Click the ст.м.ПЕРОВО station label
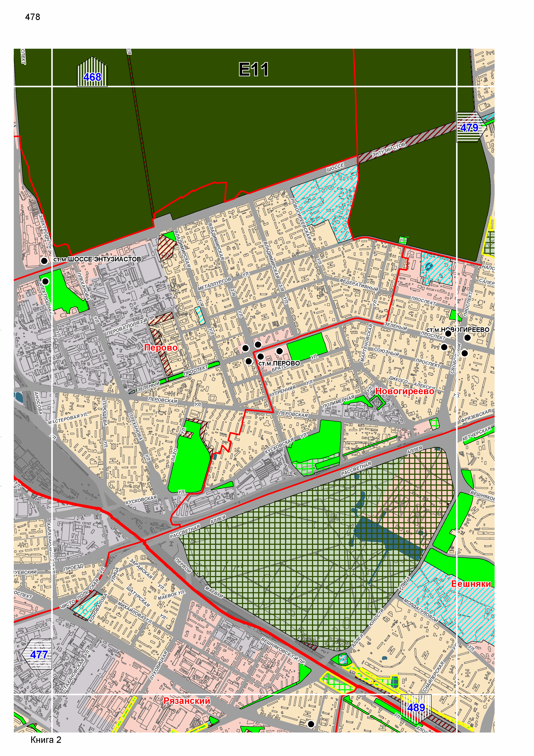Viewport: 534px width, 756px height. pos(279,363)
